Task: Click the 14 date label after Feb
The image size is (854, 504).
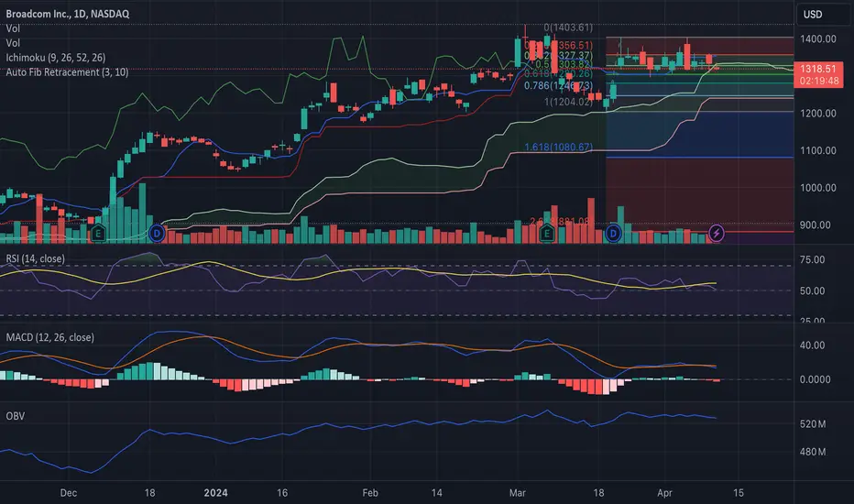Action: (436, 493)
